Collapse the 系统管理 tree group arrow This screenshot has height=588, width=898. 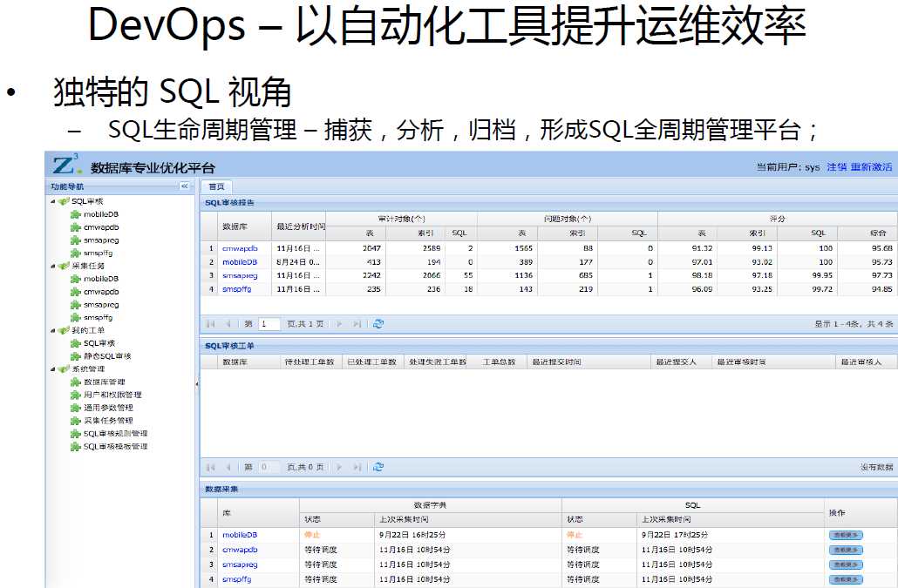[52, 369]
